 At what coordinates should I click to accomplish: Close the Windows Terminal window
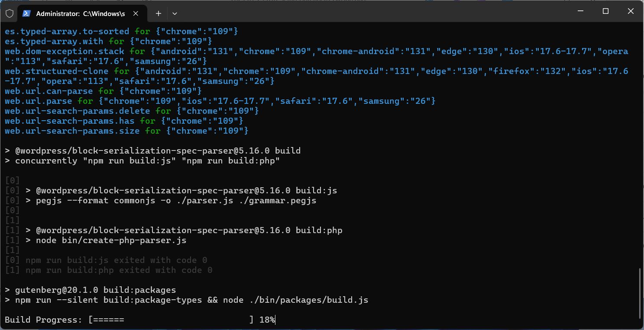pyautogui.click(x=630, y=12)
